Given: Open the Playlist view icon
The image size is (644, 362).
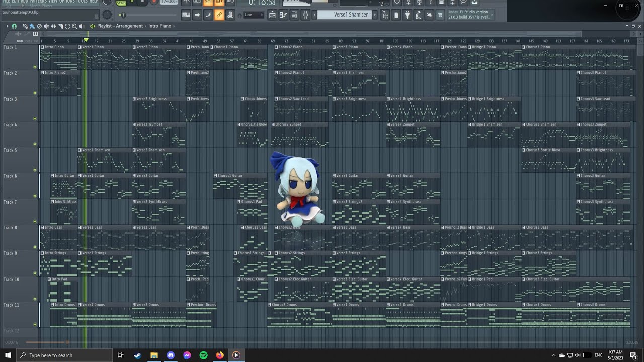Looking at the screenshot, I should click(272, 15).
